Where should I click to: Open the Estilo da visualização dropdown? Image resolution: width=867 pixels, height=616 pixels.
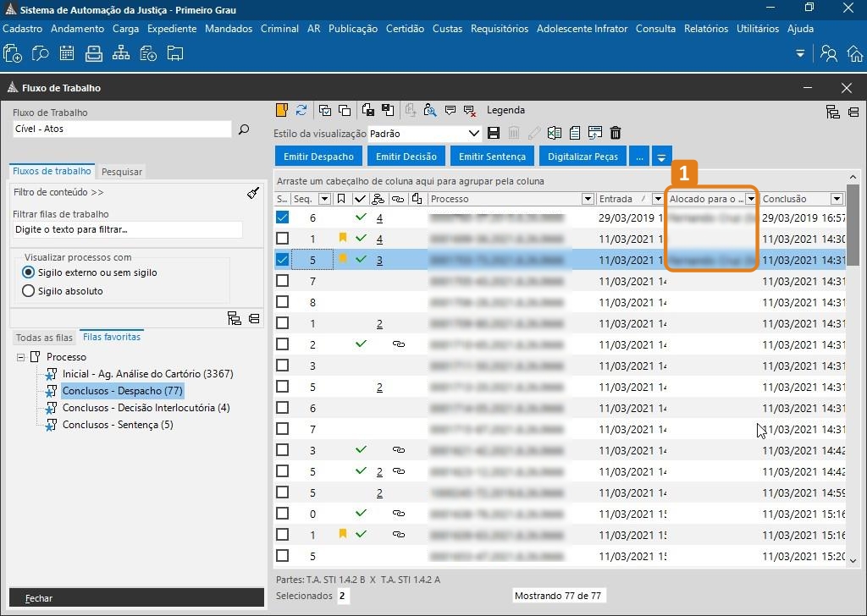[474, 134]
